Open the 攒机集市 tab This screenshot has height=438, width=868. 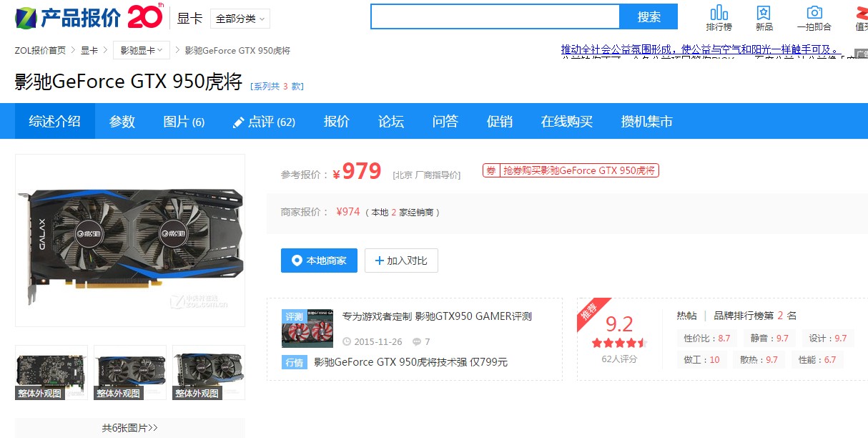coord(647,122)
